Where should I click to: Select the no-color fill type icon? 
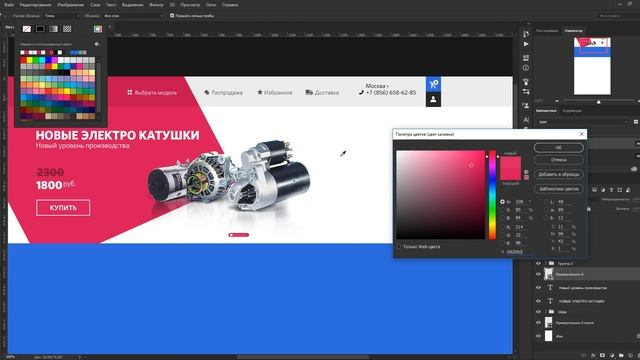click(x=27, y=29)
